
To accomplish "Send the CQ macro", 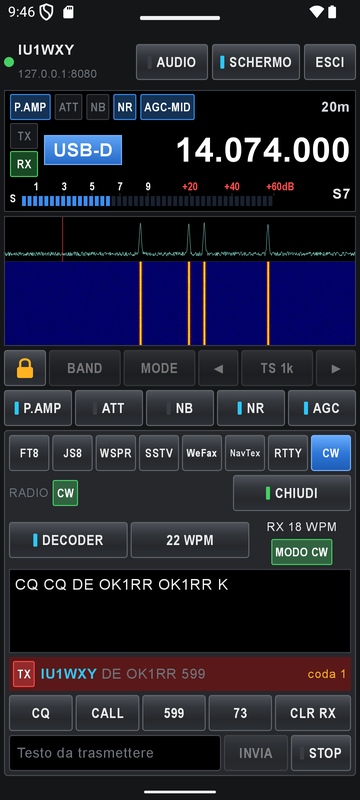I will click(x=41, y=713).
